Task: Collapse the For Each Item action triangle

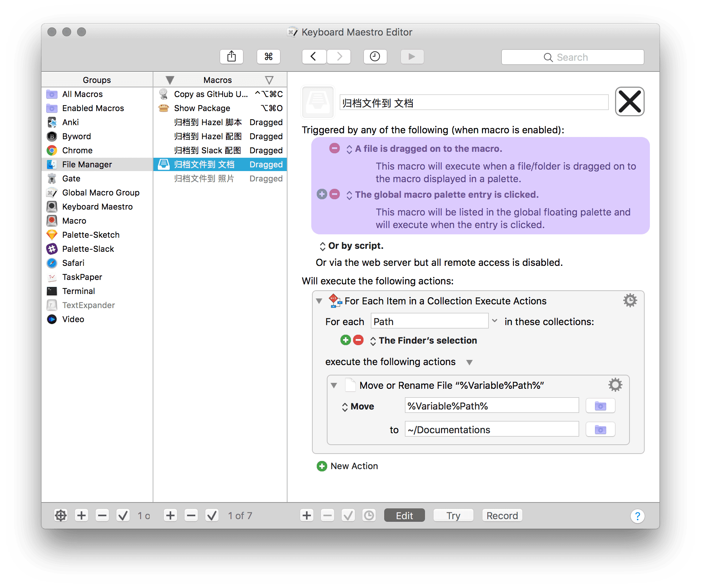Action: (x=319, y=301)
